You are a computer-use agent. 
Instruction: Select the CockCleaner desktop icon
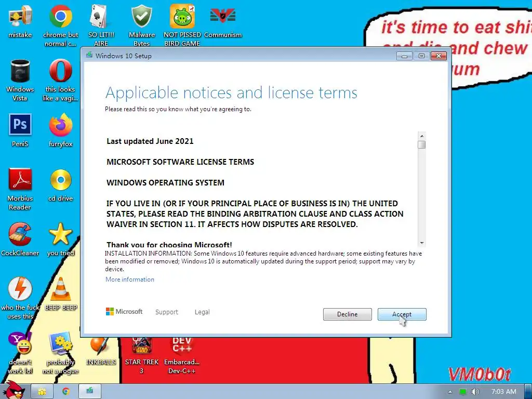[x=20, y=239]
